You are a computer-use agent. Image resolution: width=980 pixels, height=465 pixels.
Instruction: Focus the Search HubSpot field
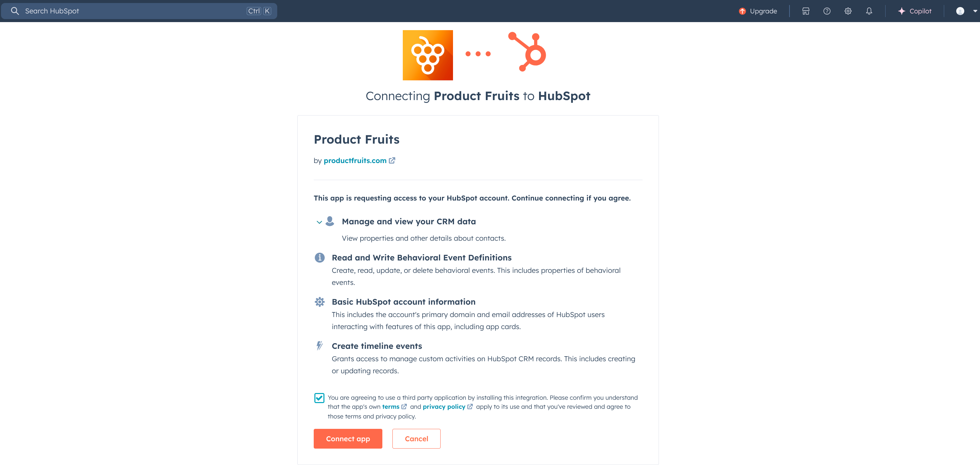133,11
